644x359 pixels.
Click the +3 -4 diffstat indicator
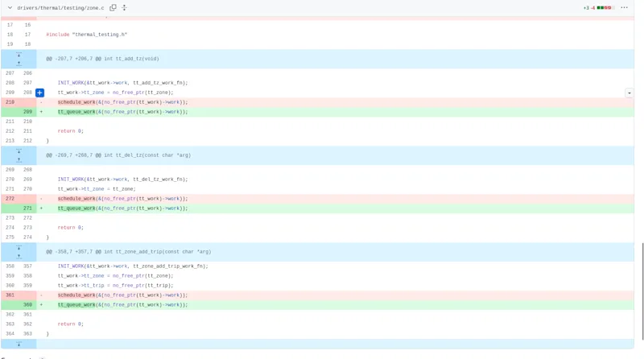pyautogui.click(x=597, y=8)
